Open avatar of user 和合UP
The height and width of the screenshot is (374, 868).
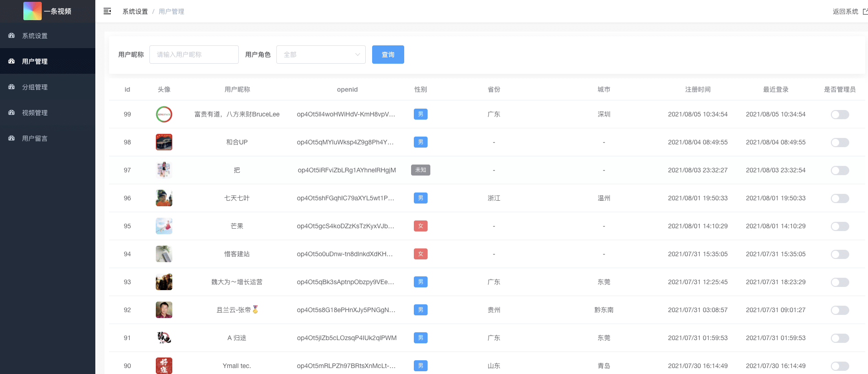click(164, 142)
